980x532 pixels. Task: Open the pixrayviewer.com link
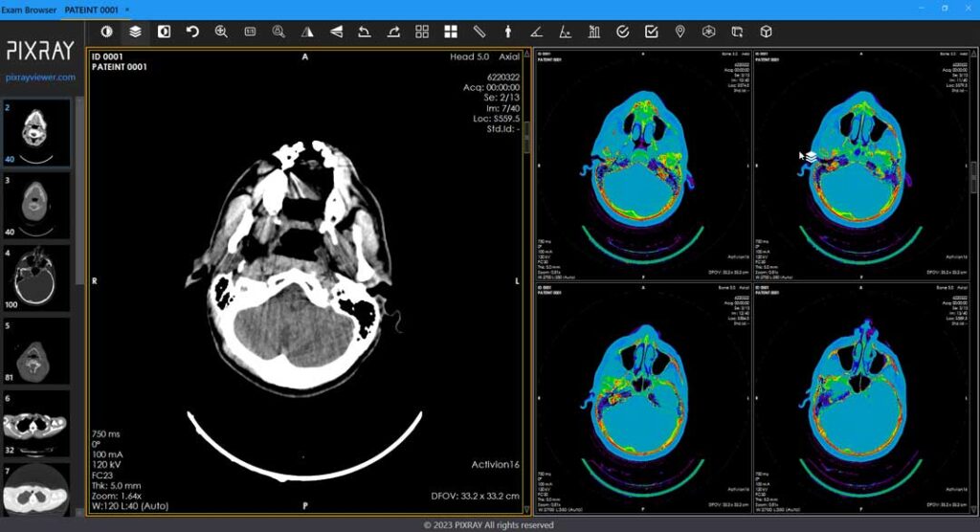[x=40, y=77]
